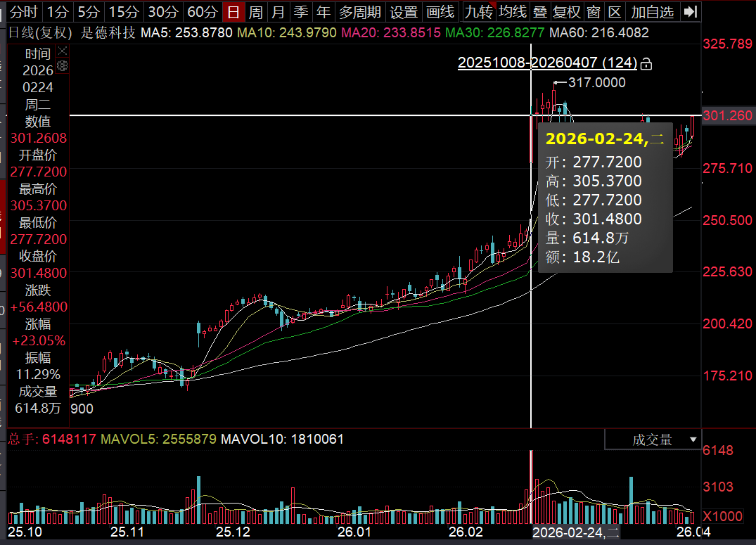The height and width of the screenshot is (545, 756).
Task: Click the 最高价 305.3700 value in info panel
Action: (x=39, y=205)
